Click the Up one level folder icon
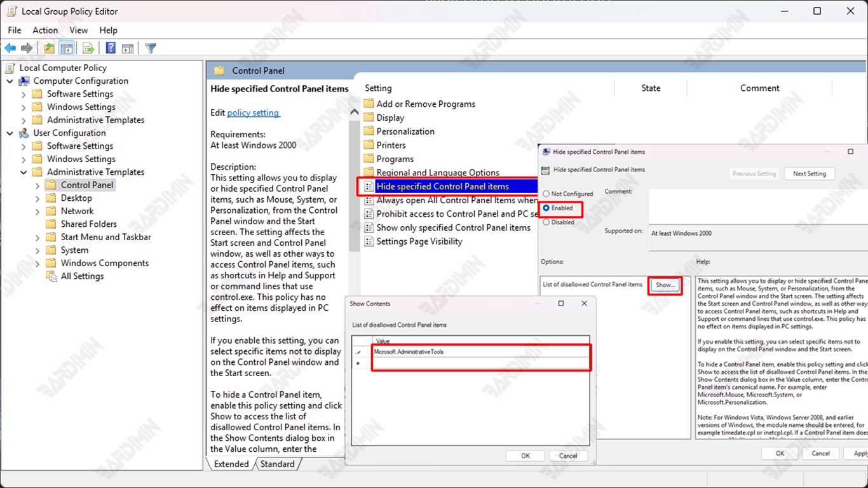The image size is (868, 488). click(50, 48)
